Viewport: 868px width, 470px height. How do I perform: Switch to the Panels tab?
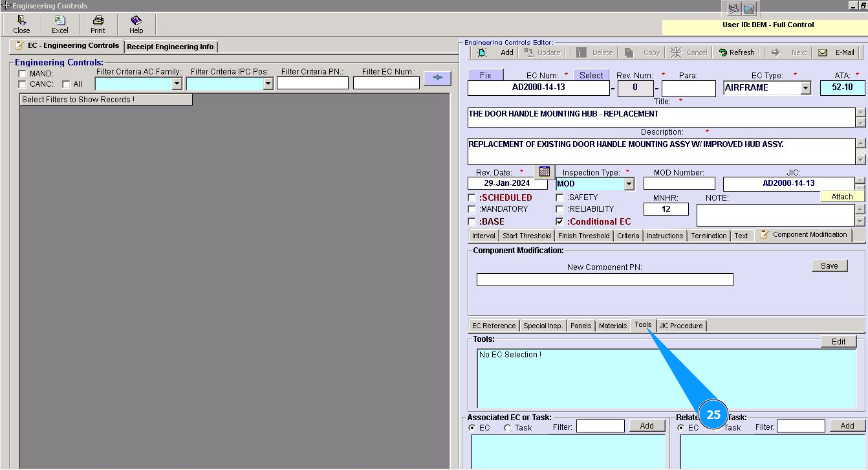[x=581, y=326]
